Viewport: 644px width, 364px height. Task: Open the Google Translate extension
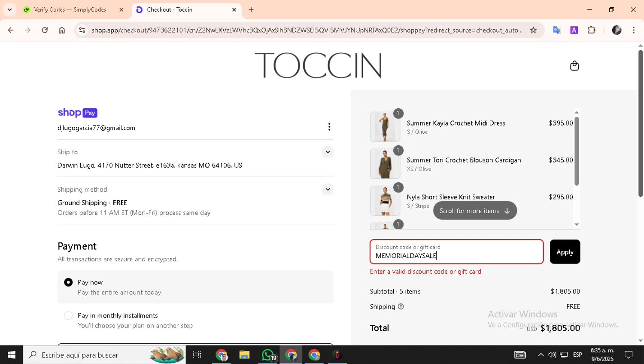557,30
